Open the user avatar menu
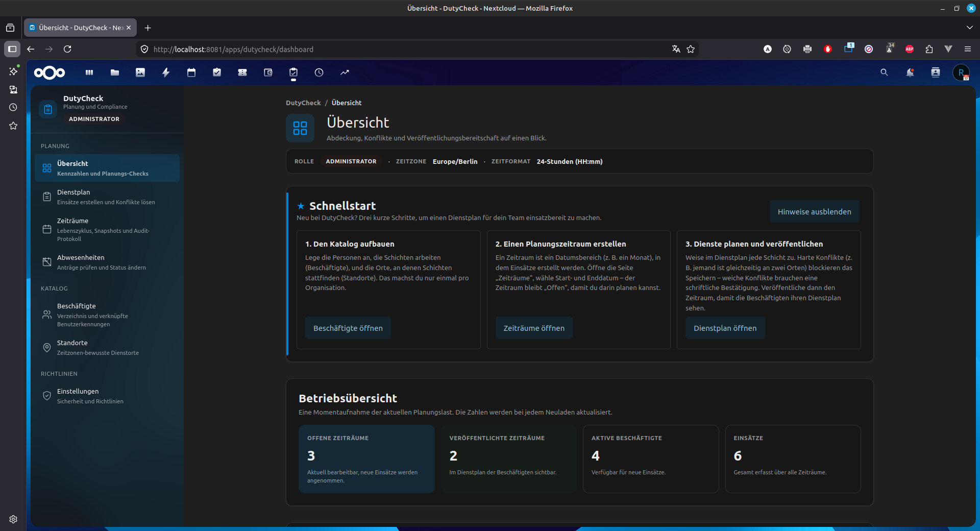 pos(961,73)
